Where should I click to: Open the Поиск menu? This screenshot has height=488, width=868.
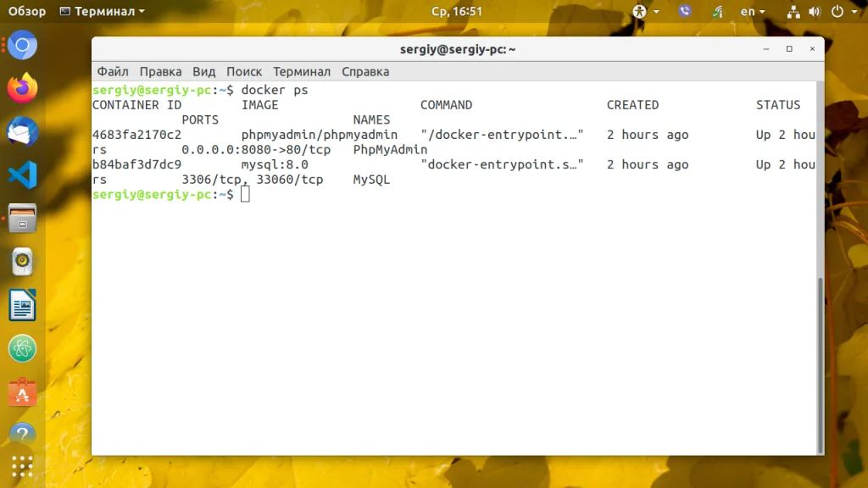pos(244,71)
